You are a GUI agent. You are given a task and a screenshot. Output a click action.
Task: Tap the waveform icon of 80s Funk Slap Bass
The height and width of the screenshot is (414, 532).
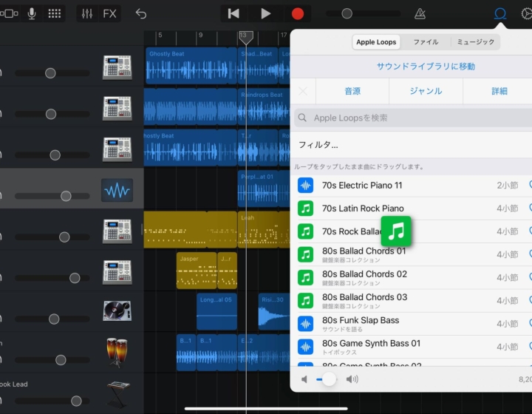click(305, 324)
